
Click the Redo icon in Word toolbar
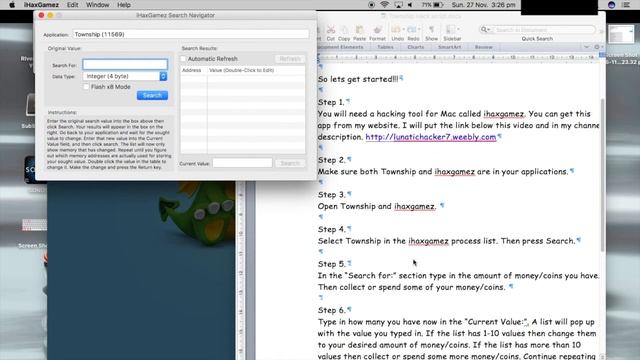(x=412, y=29)
